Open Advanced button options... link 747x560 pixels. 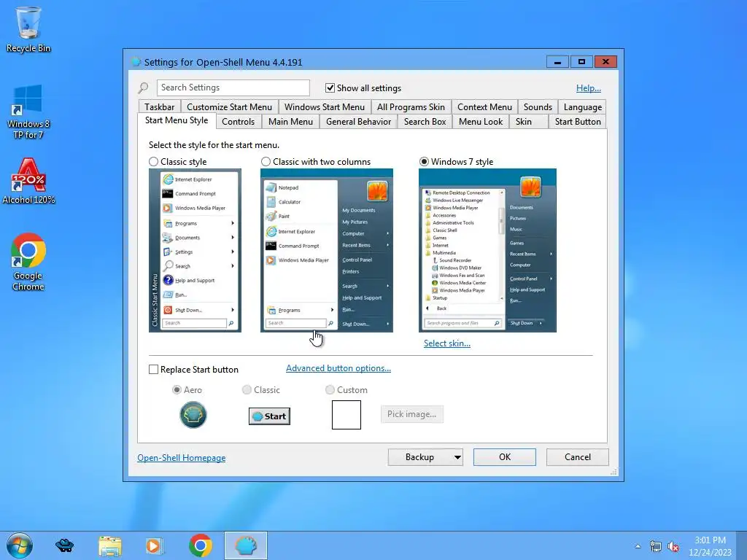coord(338,368)
